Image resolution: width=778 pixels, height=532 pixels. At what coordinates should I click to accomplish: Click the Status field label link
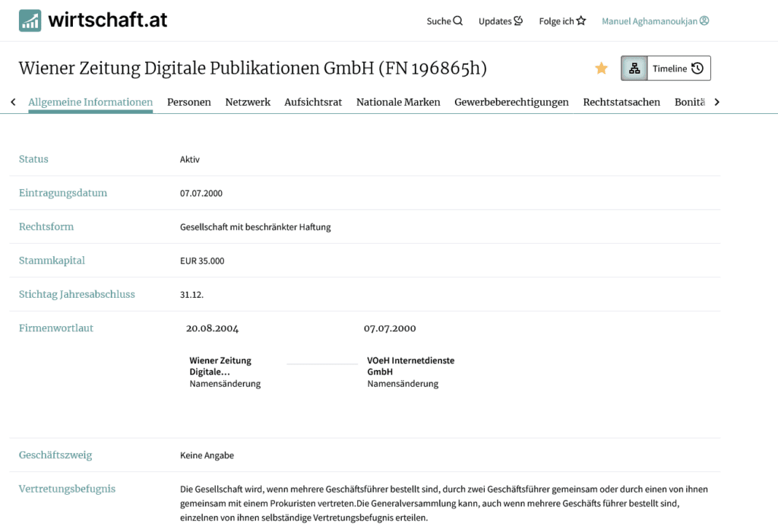click(33, 159)
